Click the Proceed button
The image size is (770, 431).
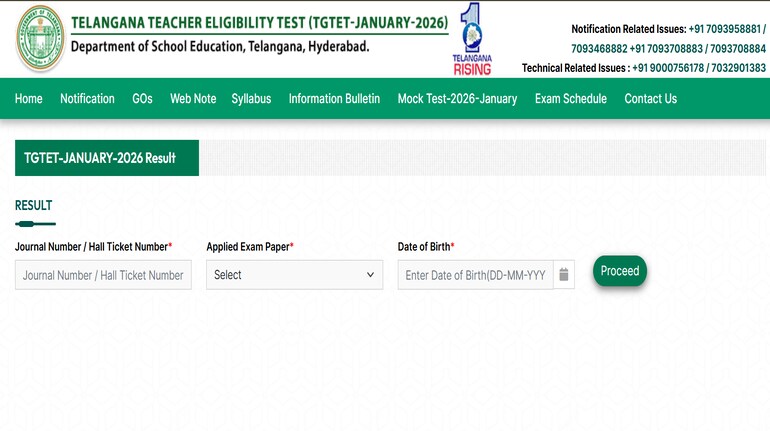tap(620, 271)
